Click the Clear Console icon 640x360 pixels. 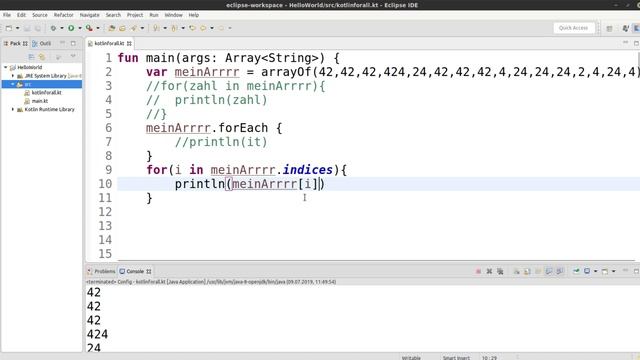pyautogui.click(x=516, y=271)
